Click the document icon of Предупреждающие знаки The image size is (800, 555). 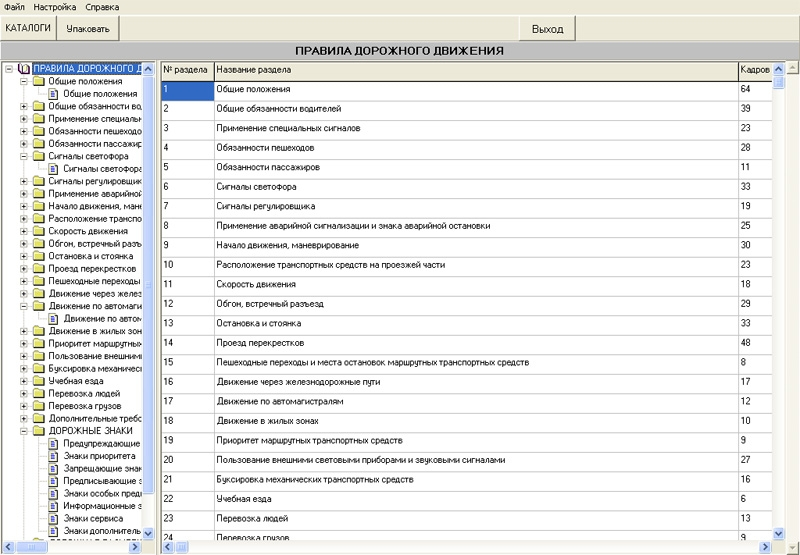tap(53, 444)
